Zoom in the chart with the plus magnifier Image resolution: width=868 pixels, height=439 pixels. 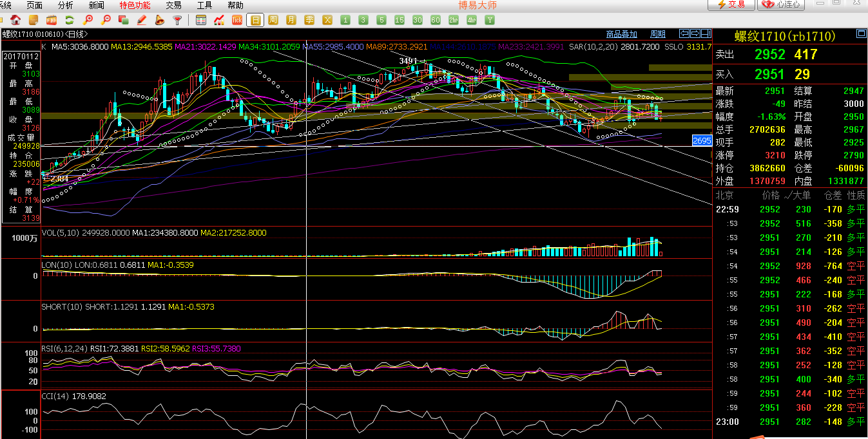88,20
